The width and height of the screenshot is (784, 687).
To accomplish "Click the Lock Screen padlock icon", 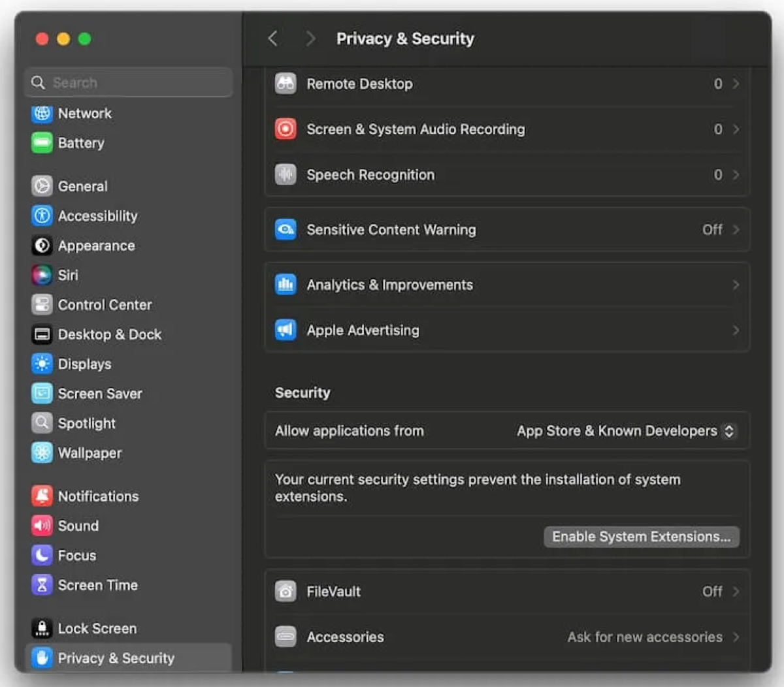I will tap(42, 628).
